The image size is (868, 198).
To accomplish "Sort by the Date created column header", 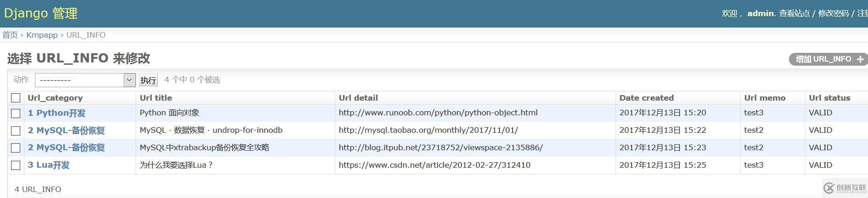I will tap(646, 98).
